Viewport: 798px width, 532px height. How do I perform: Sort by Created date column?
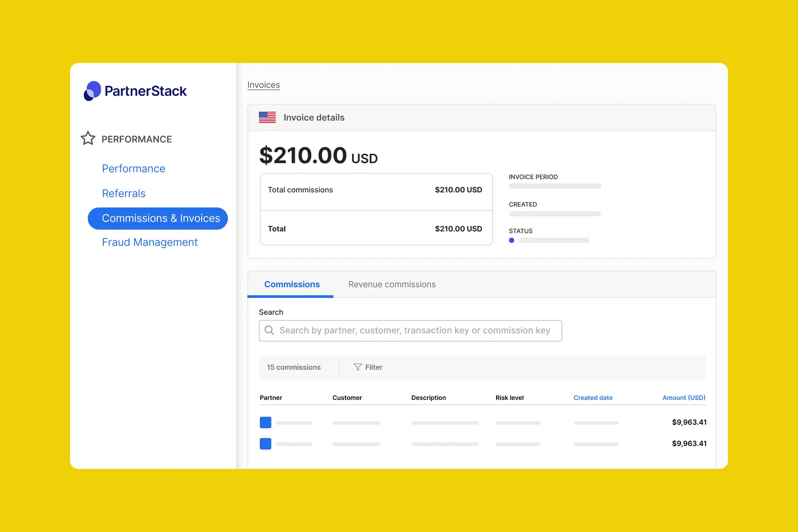(593, 398)
